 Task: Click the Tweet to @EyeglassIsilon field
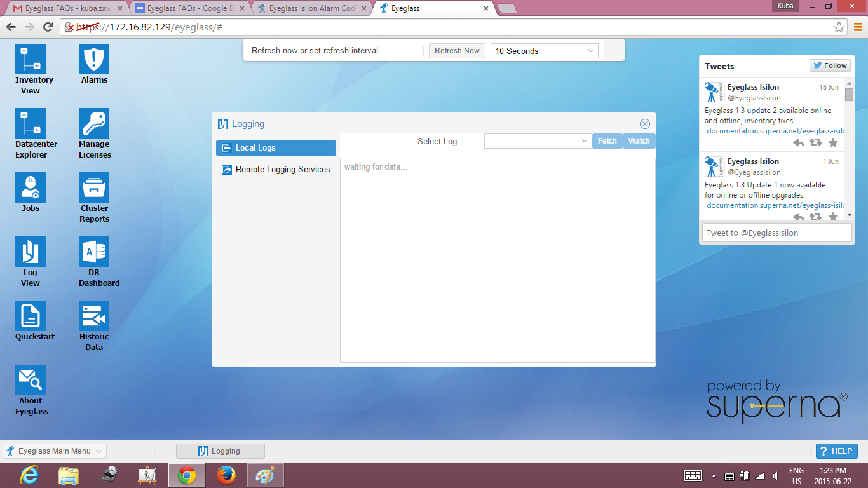point(776,233)
